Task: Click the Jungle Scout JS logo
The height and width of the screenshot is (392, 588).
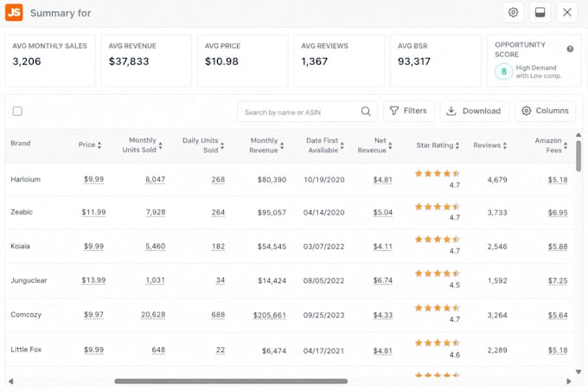Action: (14, 12)
